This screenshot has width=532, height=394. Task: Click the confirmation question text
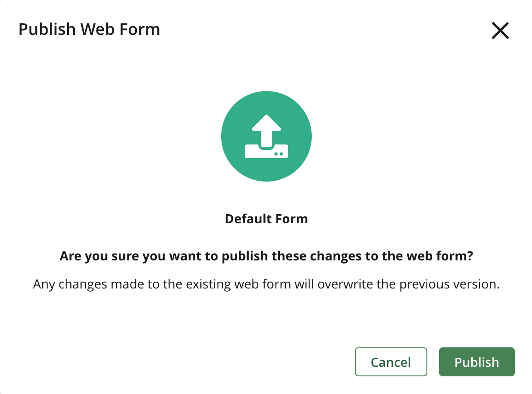pos(266,256)
